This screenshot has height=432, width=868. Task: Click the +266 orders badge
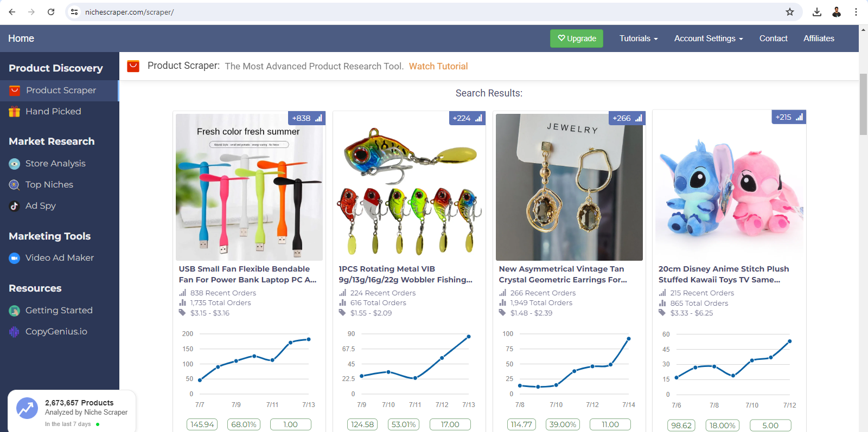click(x=628, y=118)
